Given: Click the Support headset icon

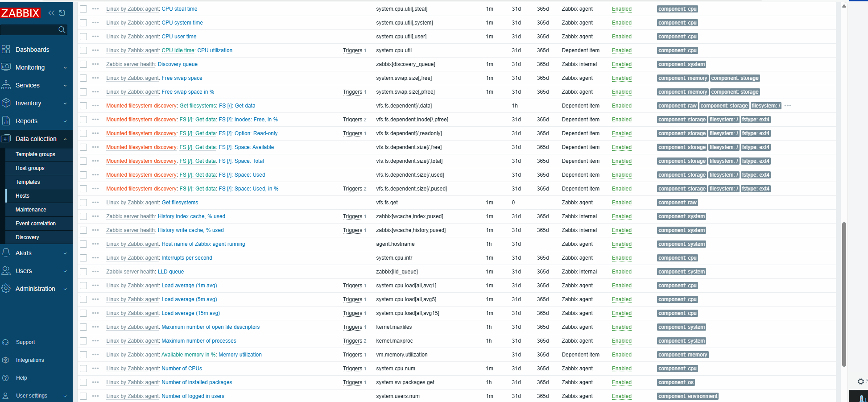Looking at the screenshot, I should coord(5,342).
